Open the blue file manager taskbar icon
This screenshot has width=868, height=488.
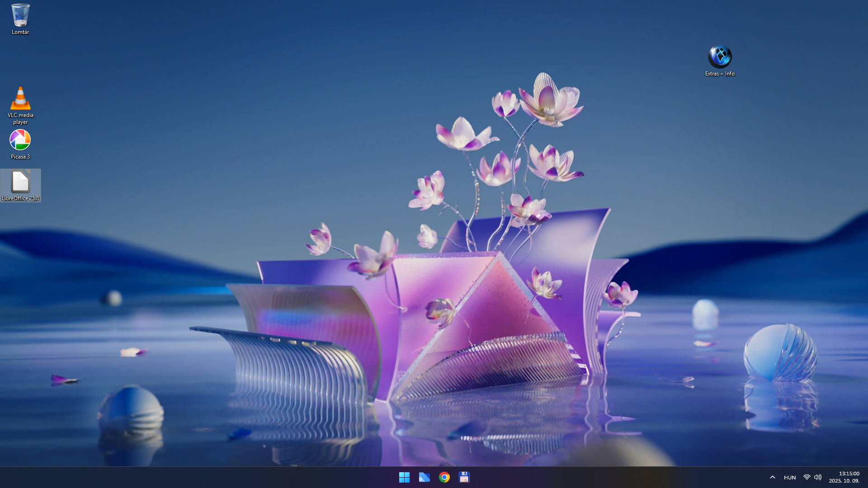tap(424, 477)
